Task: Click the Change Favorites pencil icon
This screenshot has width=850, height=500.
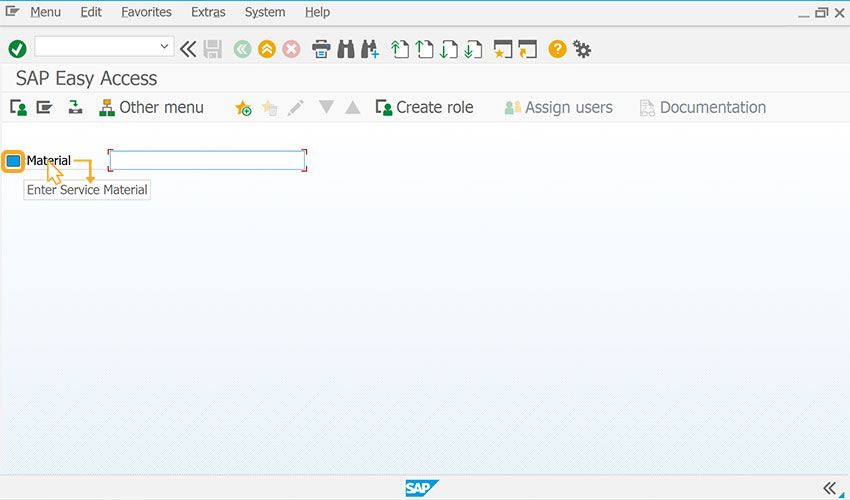Action: tap(295, 107)
